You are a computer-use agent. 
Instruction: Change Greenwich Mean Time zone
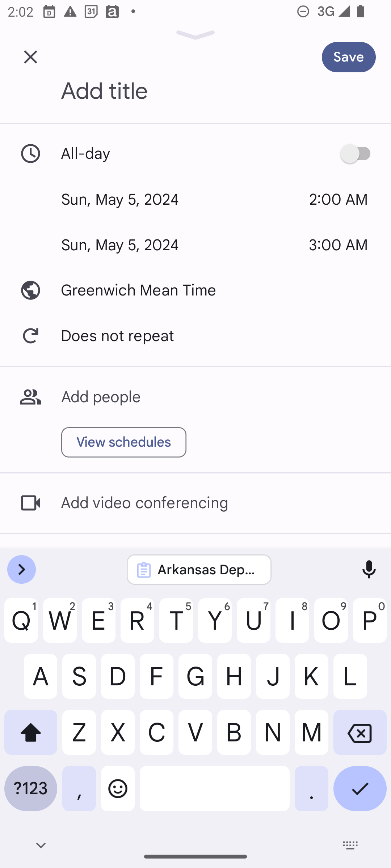click(x=195, y=290)
